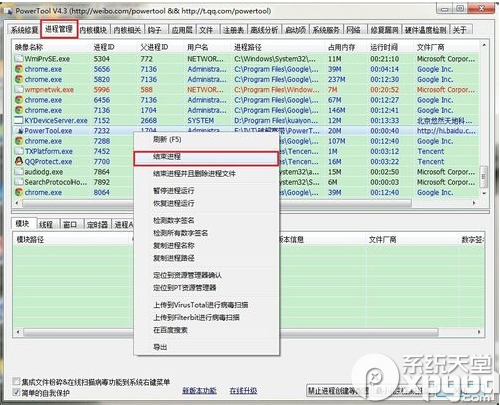Click the SYSTEM user name cell
The image size is (500, 405).
[200, 120]
